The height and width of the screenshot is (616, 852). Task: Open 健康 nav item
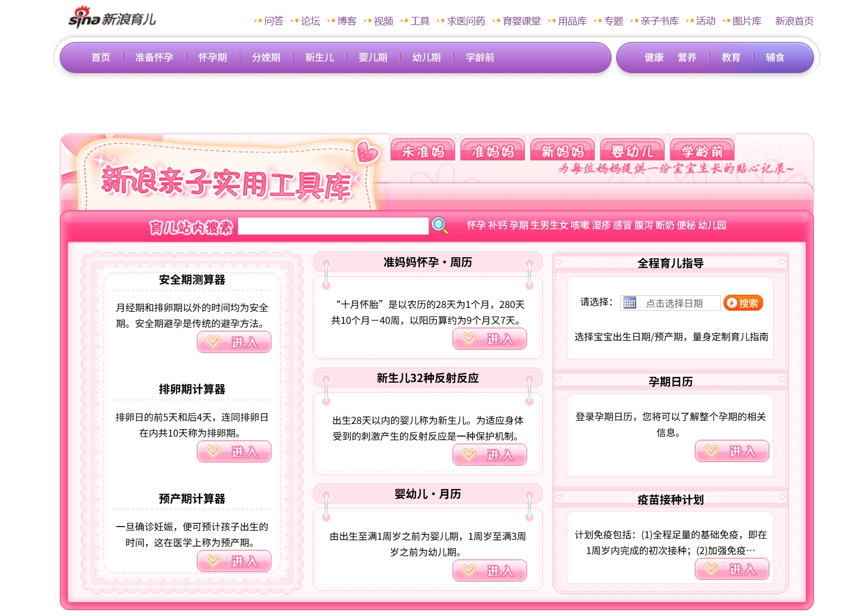(x=654, y=57)
